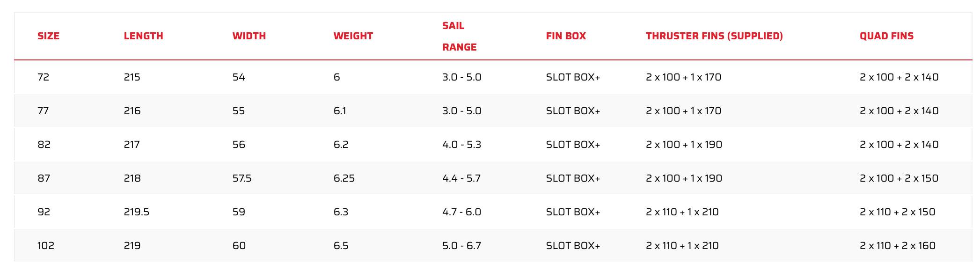Click the size 77 row's length 216
980x279 pixels.
(x=132, y=111)
